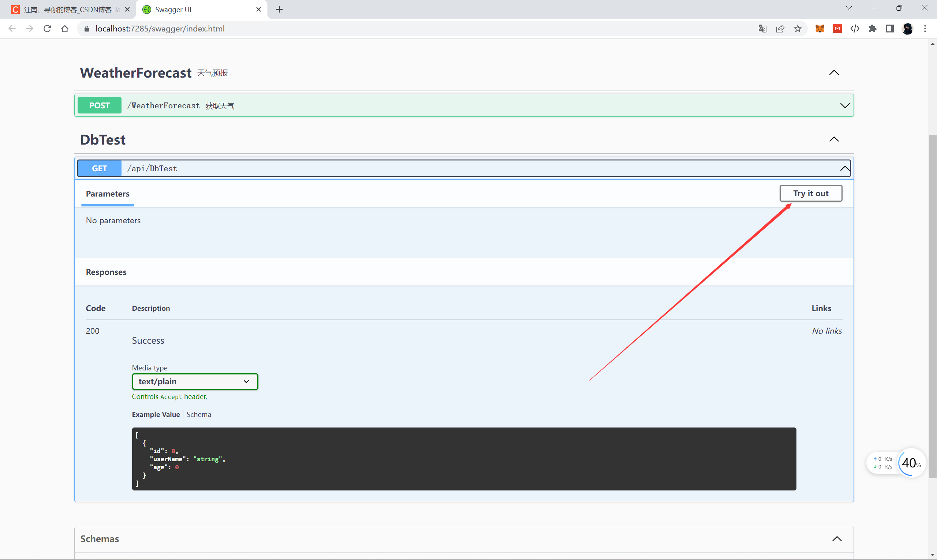
Task: Open the new tab plus button
Action: coord(279,10)
